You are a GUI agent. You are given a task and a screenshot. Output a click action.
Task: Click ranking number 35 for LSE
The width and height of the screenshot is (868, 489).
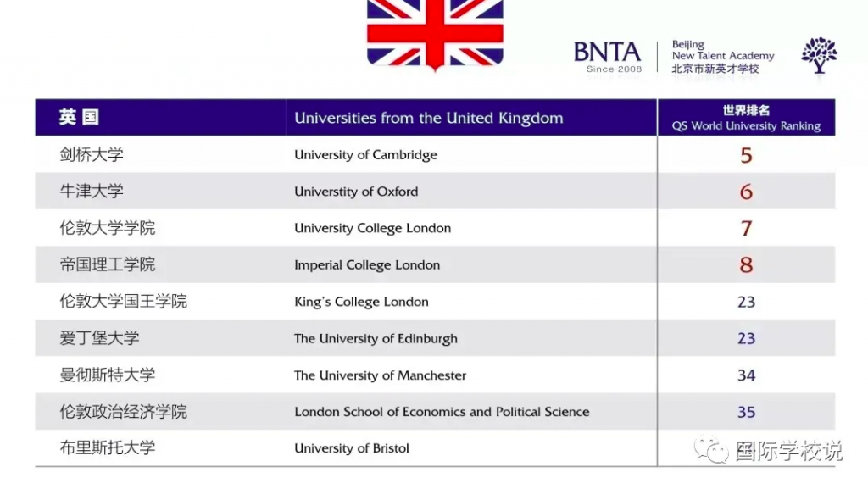(746, 412)
